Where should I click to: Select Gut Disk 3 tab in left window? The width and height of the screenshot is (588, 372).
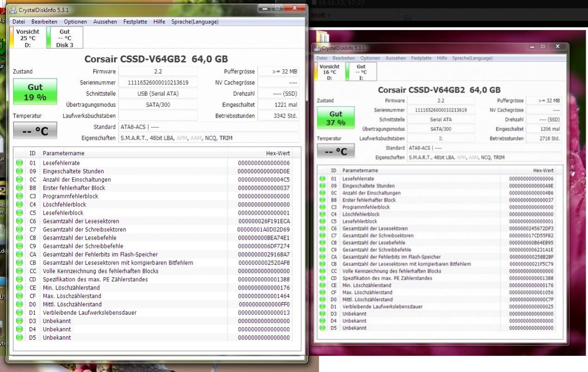click(x=64, y=38)
